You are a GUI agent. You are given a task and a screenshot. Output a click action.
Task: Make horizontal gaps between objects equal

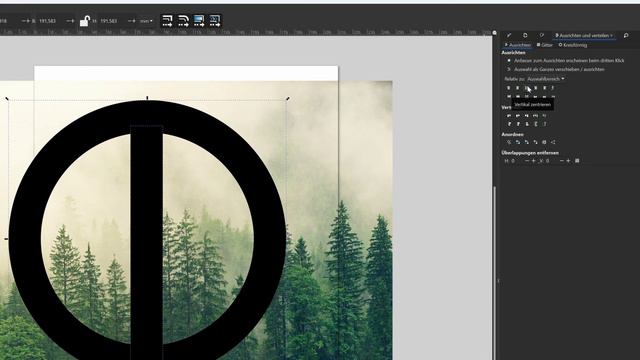(x=536, y=116)
